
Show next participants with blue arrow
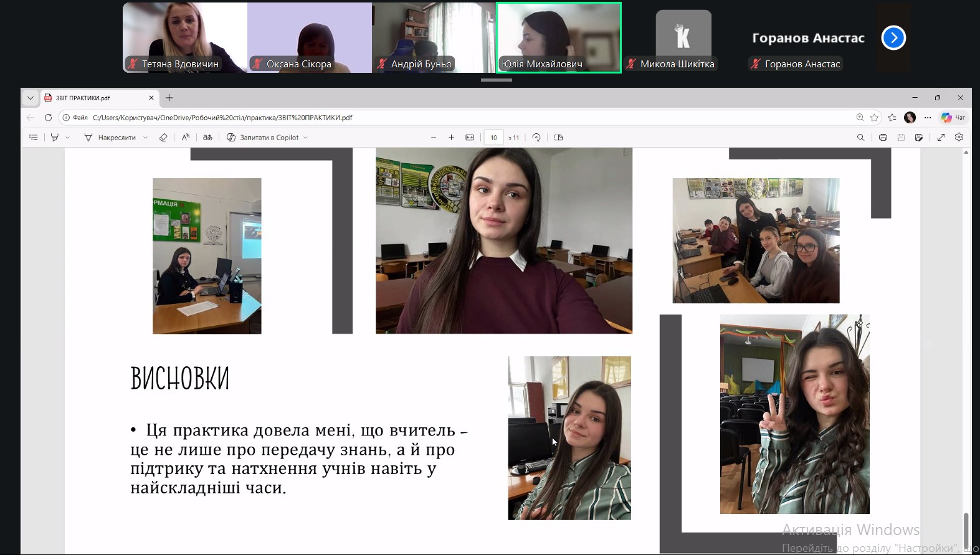[893, 38]
